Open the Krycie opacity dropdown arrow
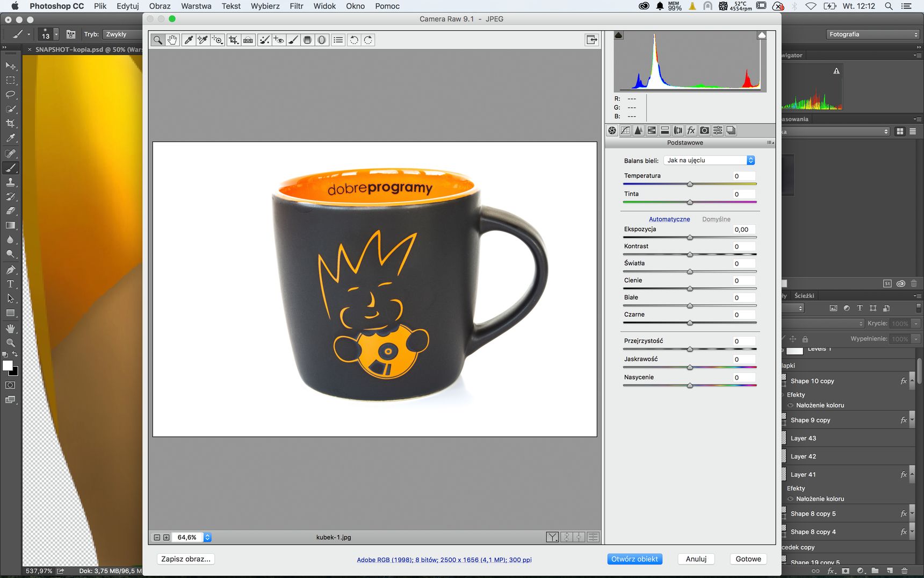This screenshot has height=578, width=924. [x=916, y=323]
